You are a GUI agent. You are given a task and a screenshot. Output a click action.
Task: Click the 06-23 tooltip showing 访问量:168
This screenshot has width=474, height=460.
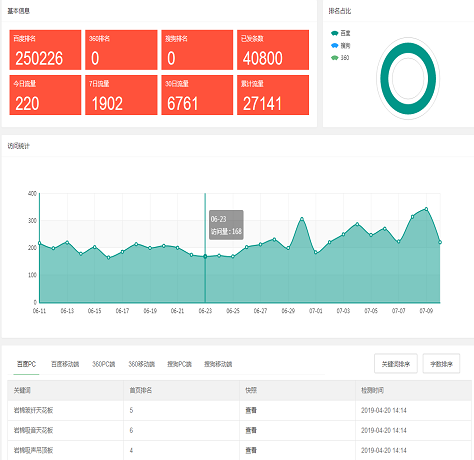(x=226, y=225)
